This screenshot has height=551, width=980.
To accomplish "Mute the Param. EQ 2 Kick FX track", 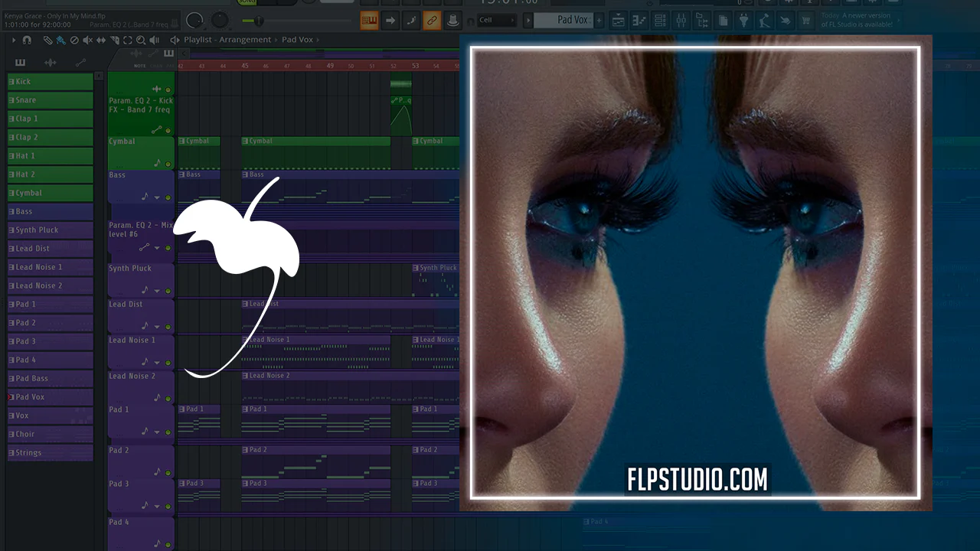I will click(x=168, y=131).
